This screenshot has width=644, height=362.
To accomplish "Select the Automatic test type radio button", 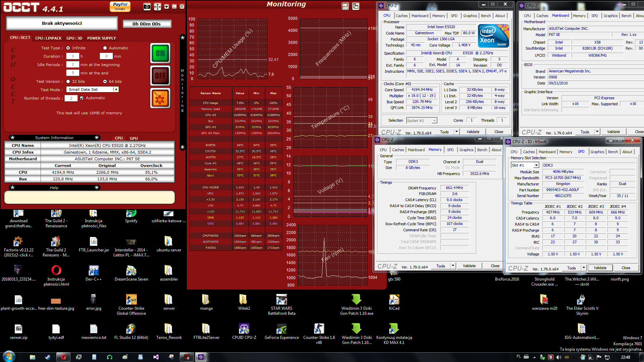I will point(105,48).
